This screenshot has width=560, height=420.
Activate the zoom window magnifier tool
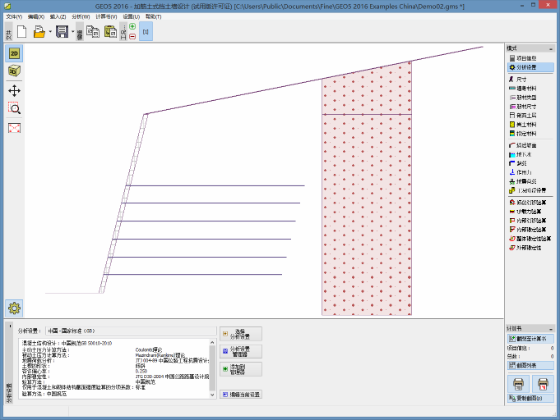tap(14, 108)
